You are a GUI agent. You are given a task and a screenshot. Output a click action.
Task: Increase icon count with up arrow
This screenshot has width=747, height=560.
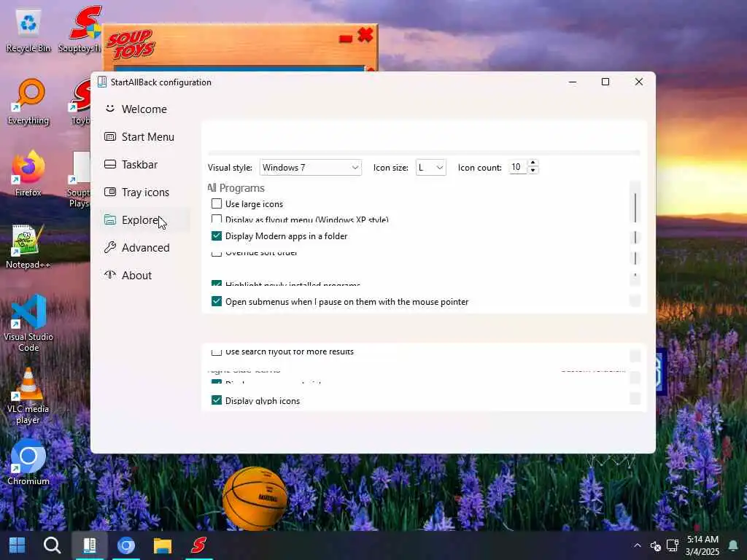click(533, 163)
